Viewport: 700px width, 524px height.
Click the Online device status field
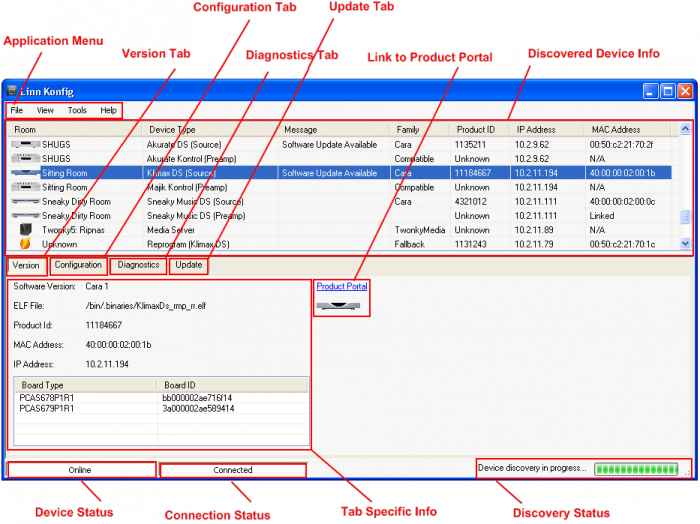click(x=81, y=470)
